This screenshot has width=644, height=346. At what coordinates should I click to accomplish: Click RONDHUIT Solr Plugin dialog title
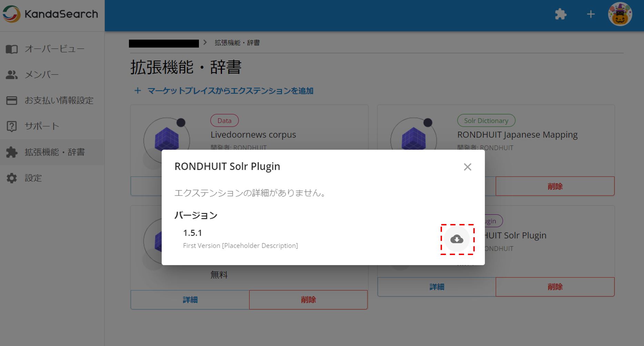(227, 166)
